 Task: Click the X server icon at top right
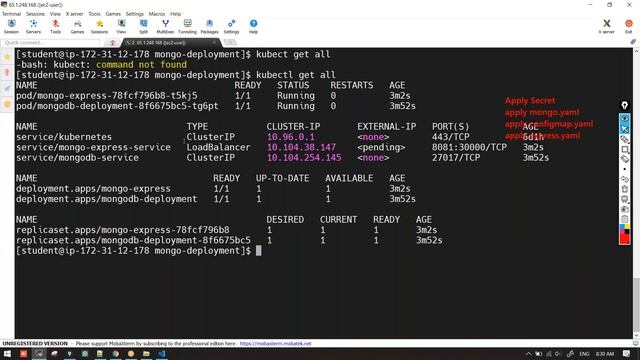click(607, 27)
